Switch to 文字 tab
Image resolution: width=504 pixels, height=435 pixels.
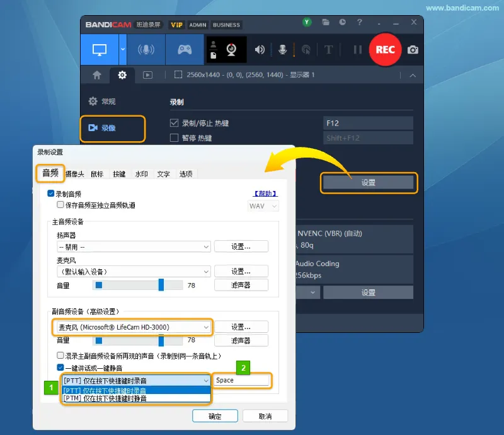coord(164,174)
